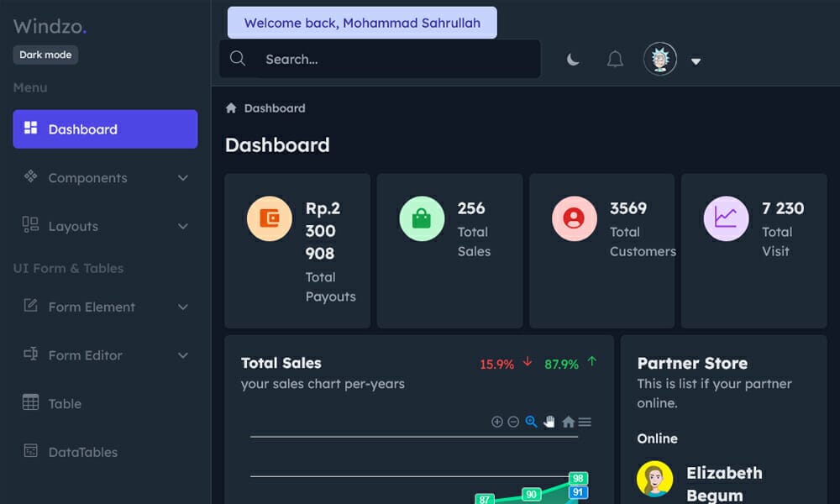Click the Dashboard breadcrumb link

pyautogui.click(x=274, y=108)
